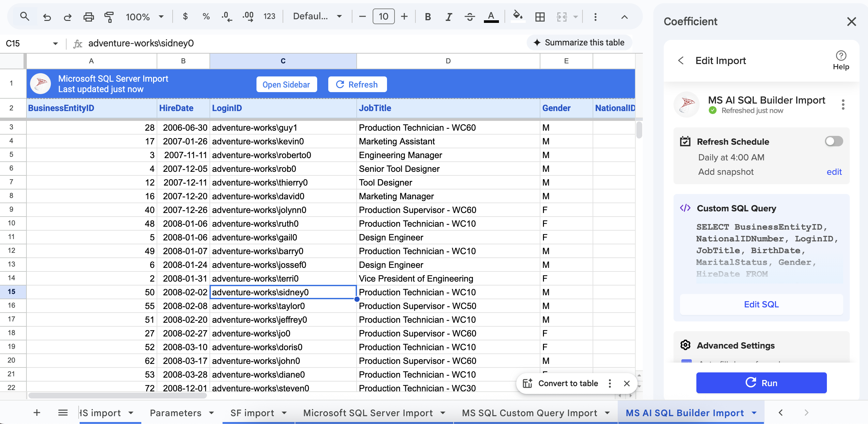The height and width of the screenshot is (424, 868).
Task: Toggle bold formatting
Action: tap(427, 17)
